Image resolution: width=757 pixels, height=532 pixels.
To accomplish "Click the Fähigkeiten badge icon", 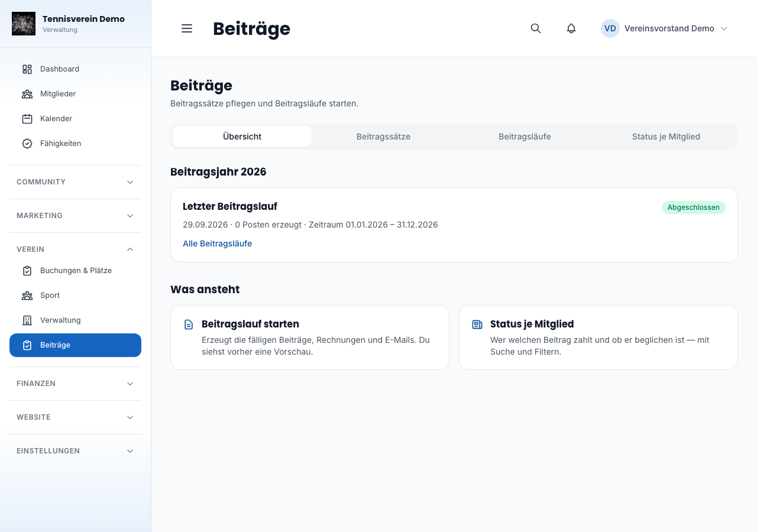I will click(x=27, y=144).
